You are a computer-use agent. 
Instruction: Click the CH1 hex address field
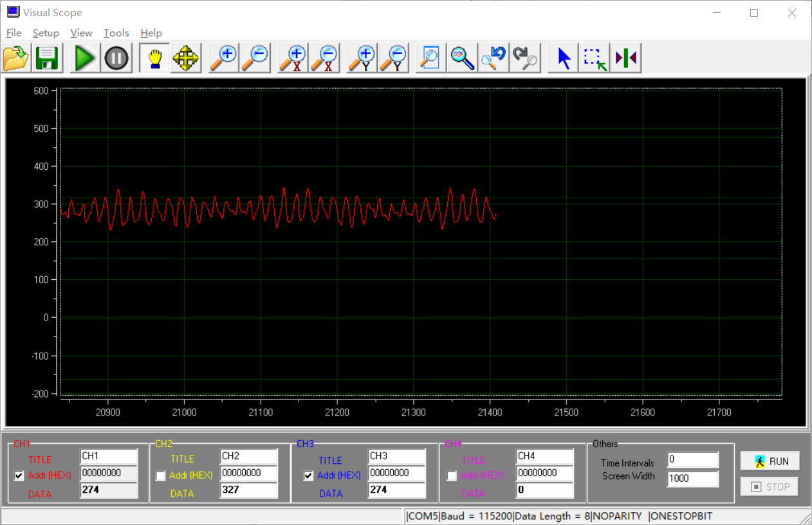click(109, 473)
